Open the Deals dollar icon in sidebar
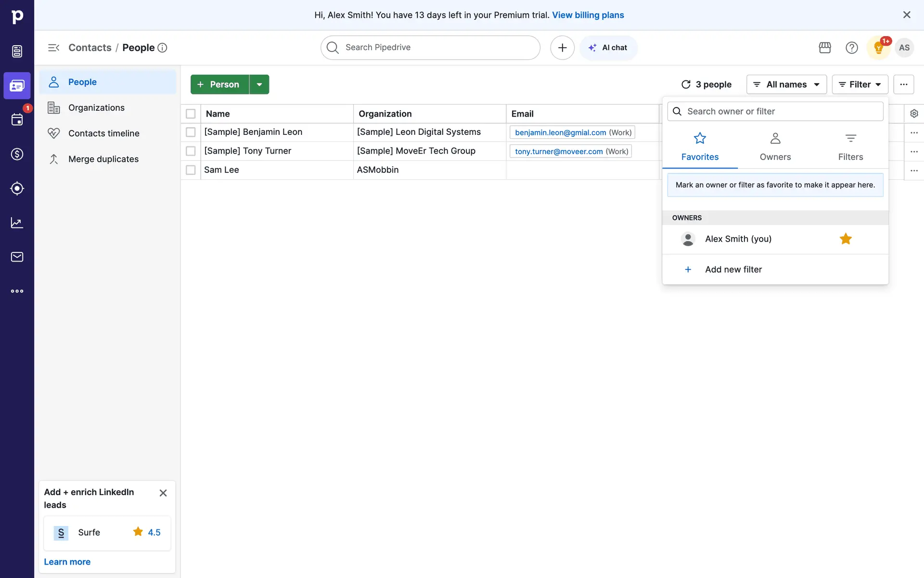This screenshot has height=578, width=924. (17, 154)
